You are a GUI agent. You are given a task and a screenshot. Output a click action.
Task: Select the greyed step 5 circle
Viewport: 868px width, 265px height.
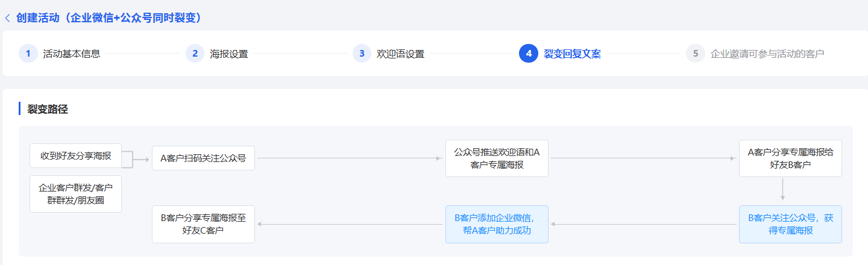tap(696, 53)
